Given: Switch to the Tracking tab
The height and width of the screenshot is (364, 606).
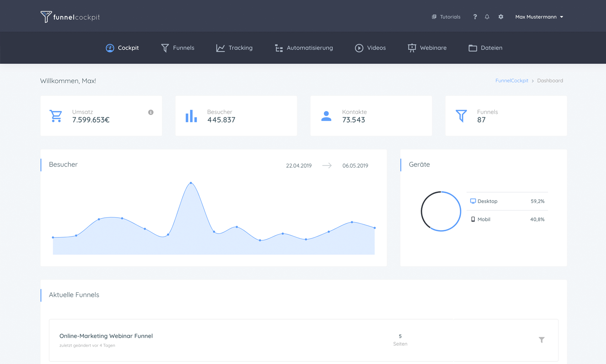Looking at the screenshot, I should click(234, 48).
